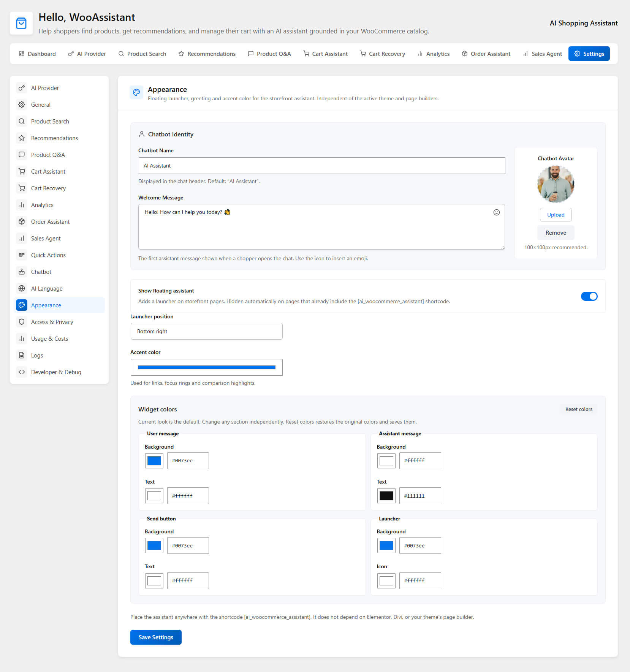The width and height of the screenshot is (630, 672).
Task: Disable the Show floating assistant toggle
Action: tap(589, 296)
